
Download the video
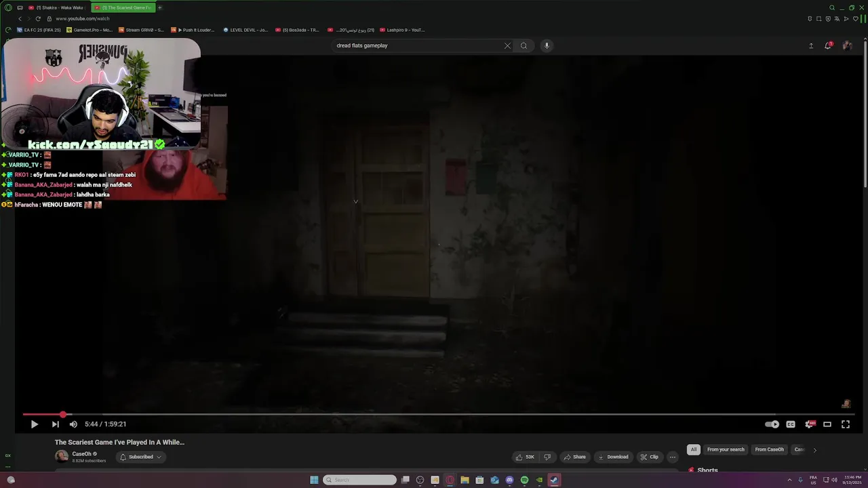click(x=613, y=457)
